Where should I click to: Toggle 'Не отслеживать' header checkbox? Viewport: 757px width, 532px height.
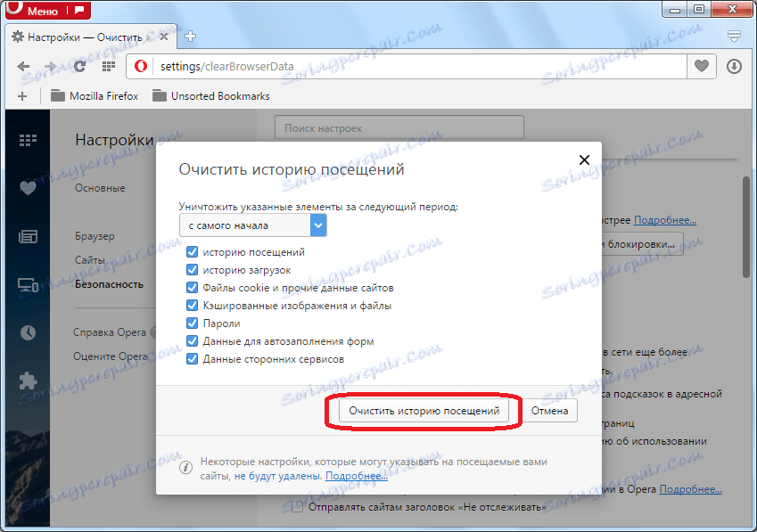[x=298, y=507]
